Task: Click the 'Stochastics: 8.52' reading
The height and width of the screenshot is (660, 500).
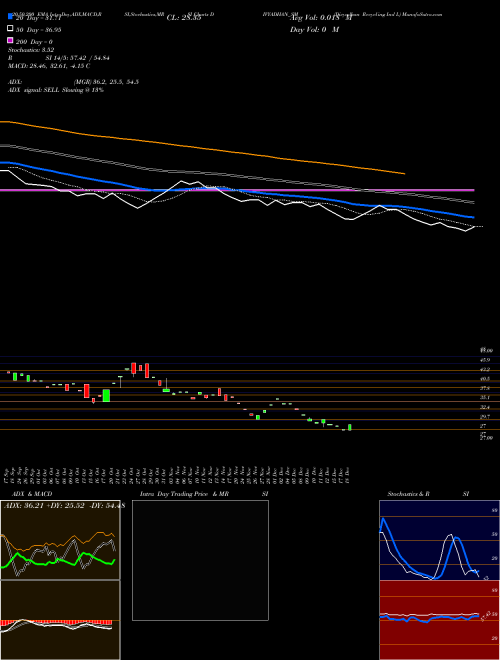Action: coord(31,50)
